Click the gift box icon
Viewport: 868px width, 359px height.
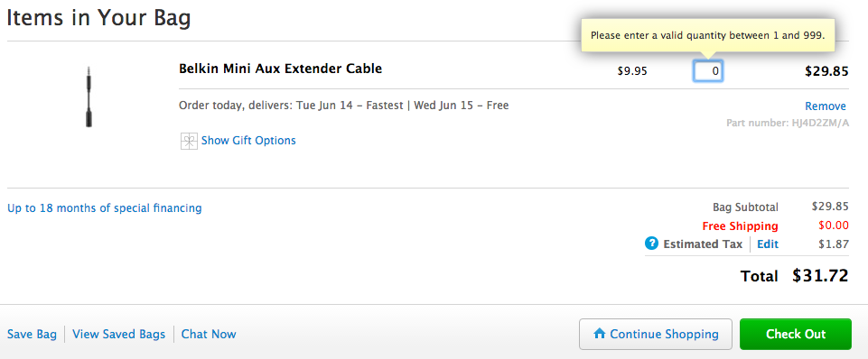click(x=189, y=141)
